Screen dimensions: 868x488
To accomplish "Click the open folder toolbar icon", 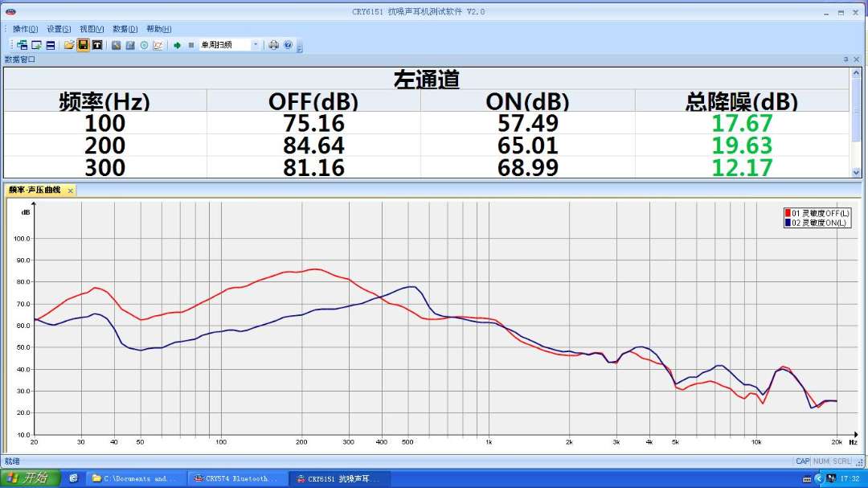I will [x=69, y=45].
